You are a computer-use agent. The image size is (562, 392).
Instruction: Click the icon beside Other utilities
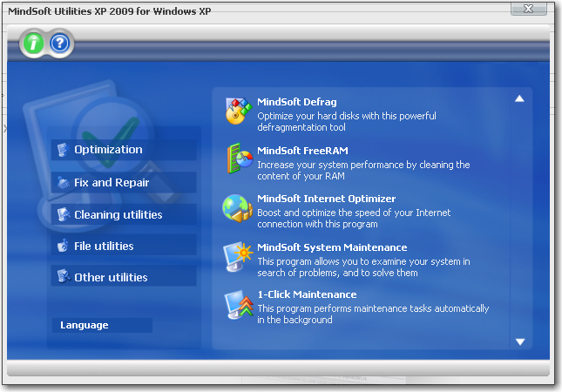tap(63, 276)
